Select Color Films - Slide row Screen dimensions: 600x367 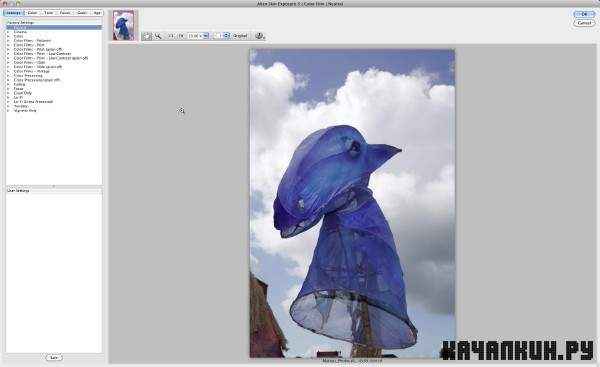pos(54,62)
